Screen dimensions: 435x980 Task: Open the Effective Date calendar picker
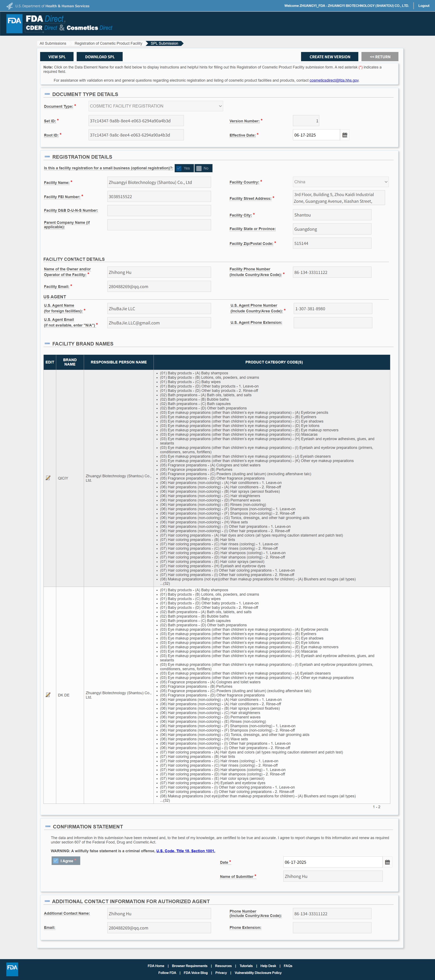[x=345, y=135]
